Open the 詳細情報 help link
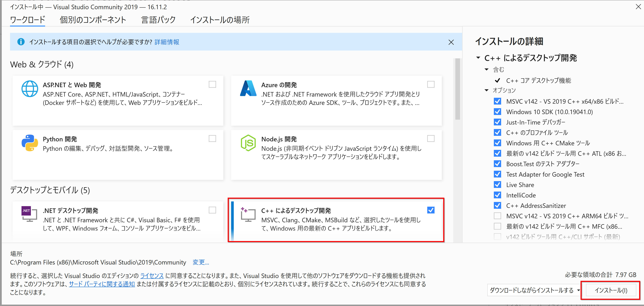Viewport: 644px width, 306px height. (x=167, y=42)
